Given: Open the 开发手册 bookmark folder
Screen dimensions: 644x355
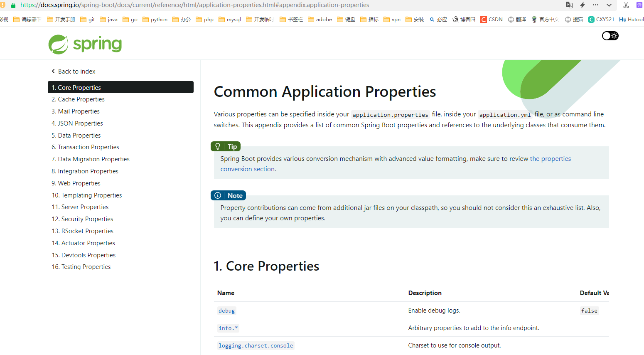Looking at the screenshot, I should (61, 20).
